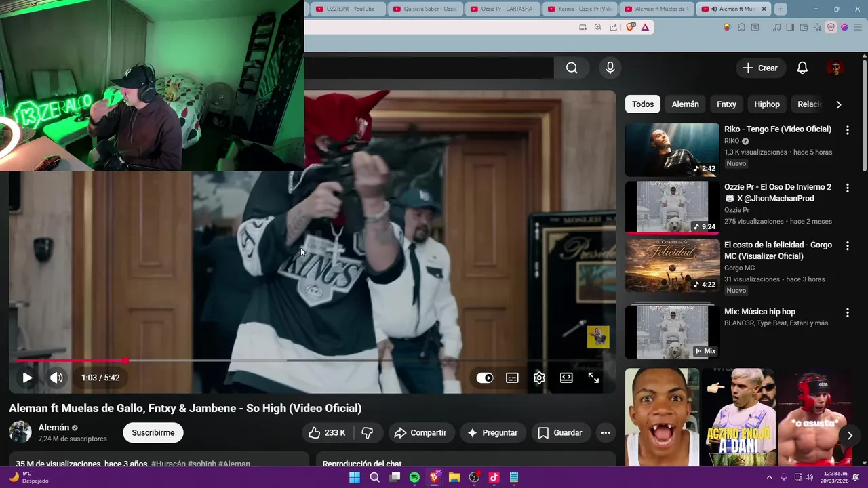Open the browser hamburger main menu
Image resolution: width=868 pixels, height=488 pixels.
858,27
